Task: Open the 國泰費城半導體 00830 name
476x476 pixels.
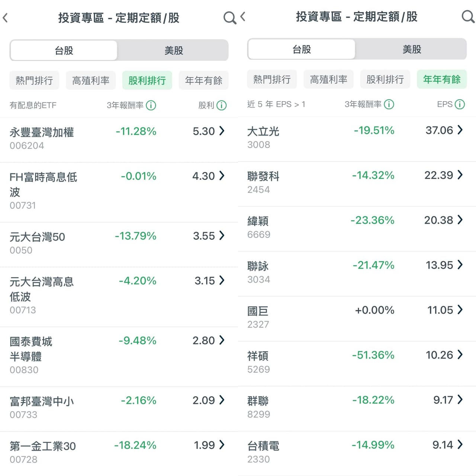Action: click(x=31, y=349)
